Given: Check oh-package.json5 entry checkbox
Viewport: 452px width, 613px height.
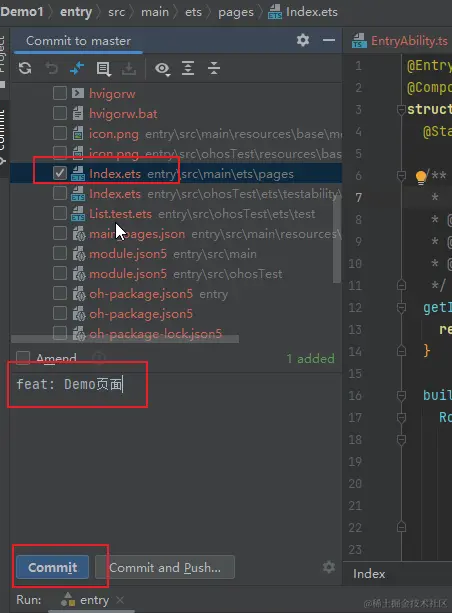Looking at the screenshot, I should point(60,293).
